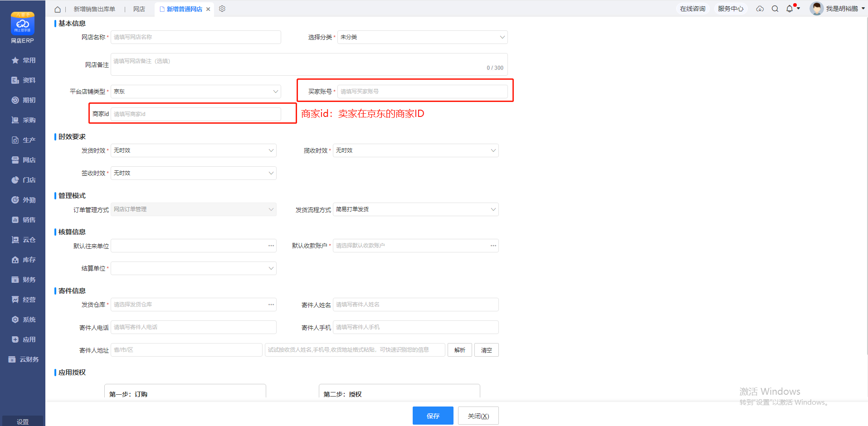Expand the 结算单位 dropdown
Viewport: 868px width, 426px height.
[x=194, y=268]
